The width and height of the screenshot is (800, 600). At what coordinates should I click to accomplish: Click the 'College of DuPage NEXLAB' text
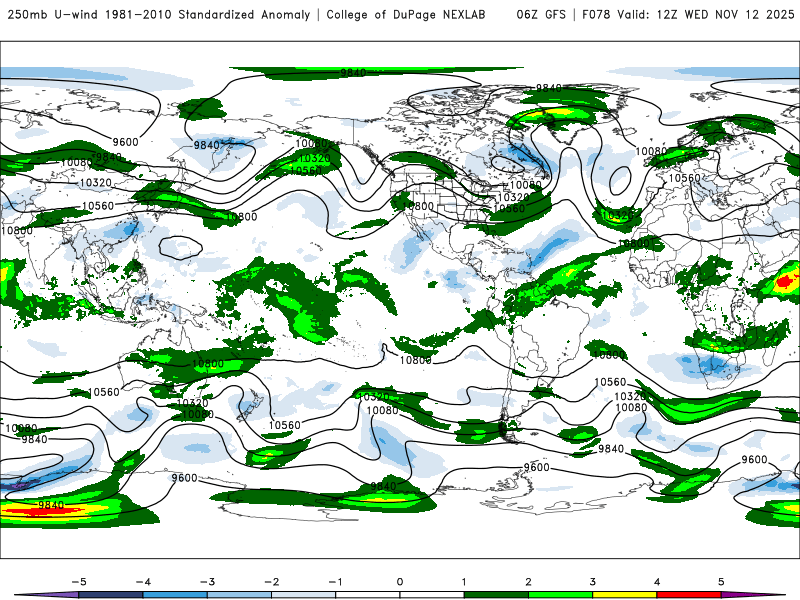(x=406, y=15)
